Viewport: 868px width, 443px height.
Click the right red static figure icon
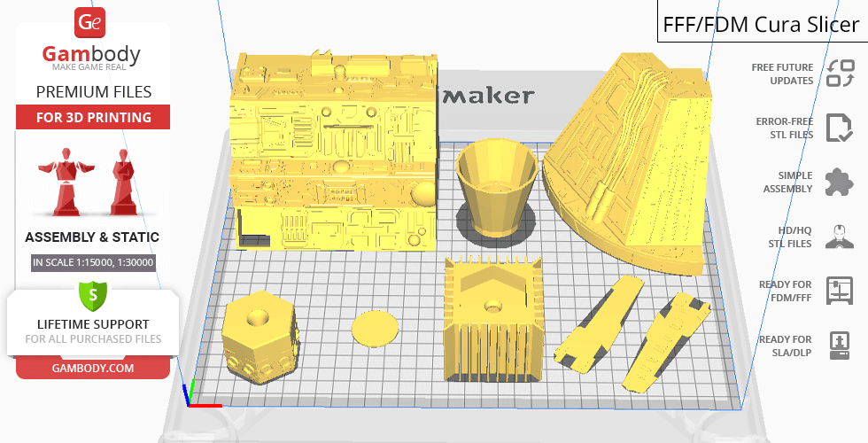pos(121,182)
